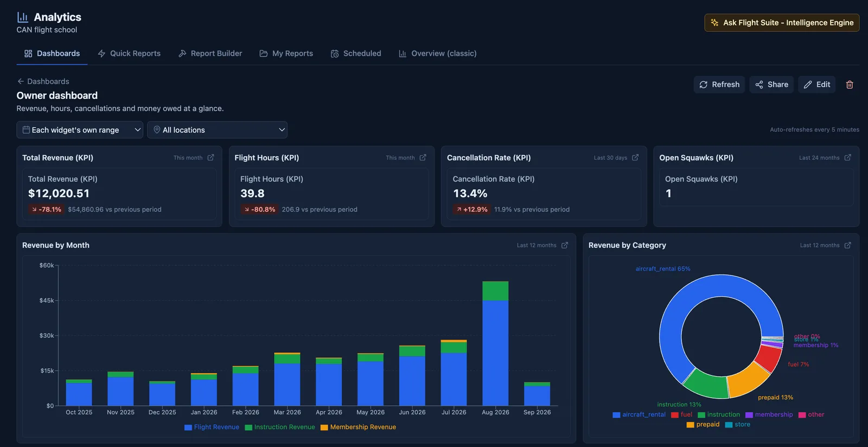Screen dimensions: 868x447
Task: Toggle Membership Revenue legend swatch
Action: (324, 427)
